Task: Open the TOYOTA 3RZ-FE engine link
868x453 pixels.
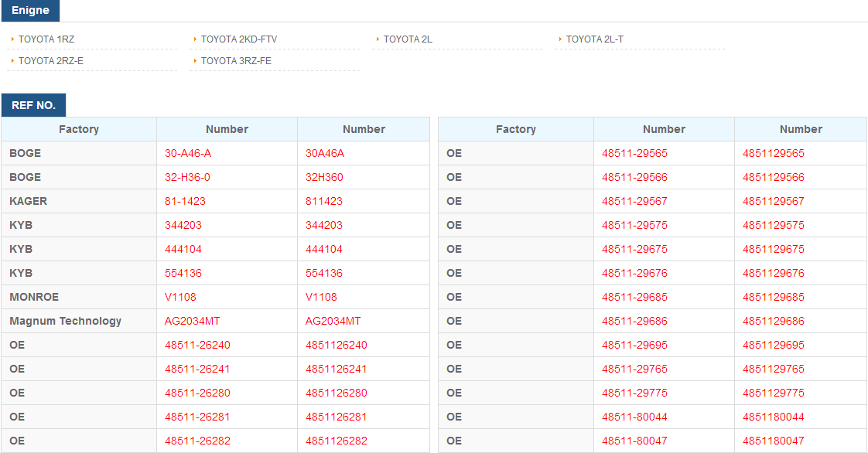Action: [236, 61]
